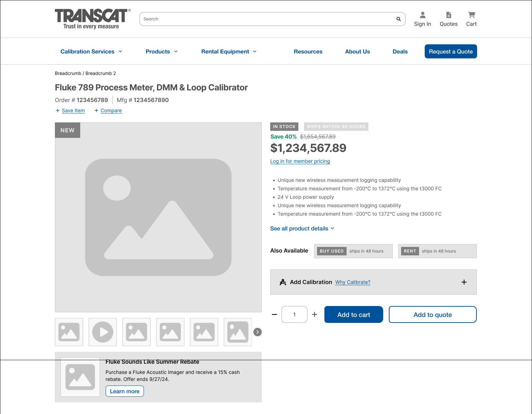Open the Sign In account icon
Viewport: 532px width, 414px height.
pyautogui.click(x=422, y=15)
